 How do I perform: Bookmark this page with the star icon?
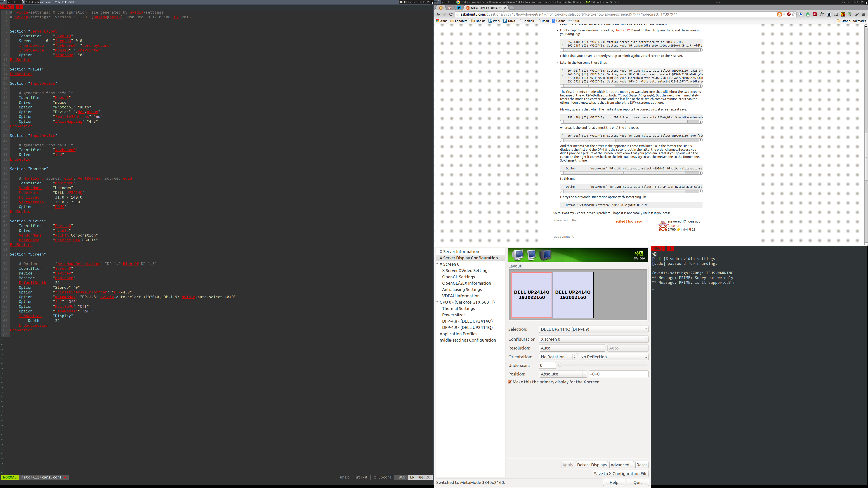point(794,14)
